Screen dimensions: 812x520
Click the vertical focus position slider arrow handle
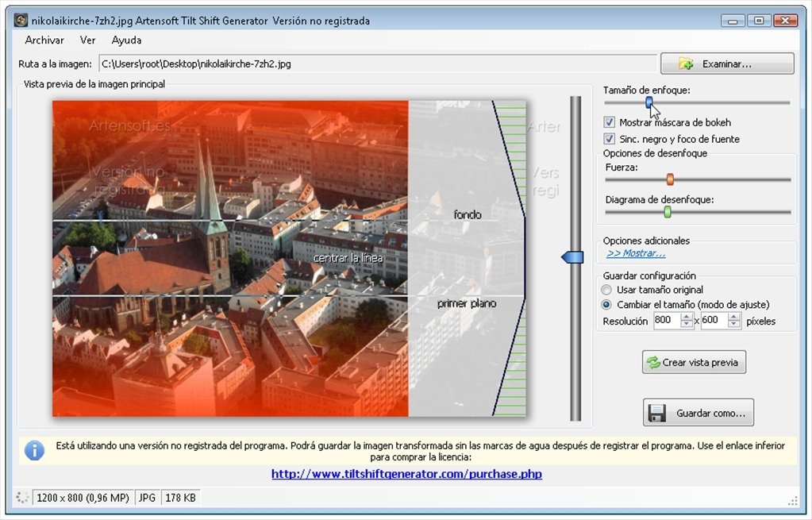click(x=573, y=257)
